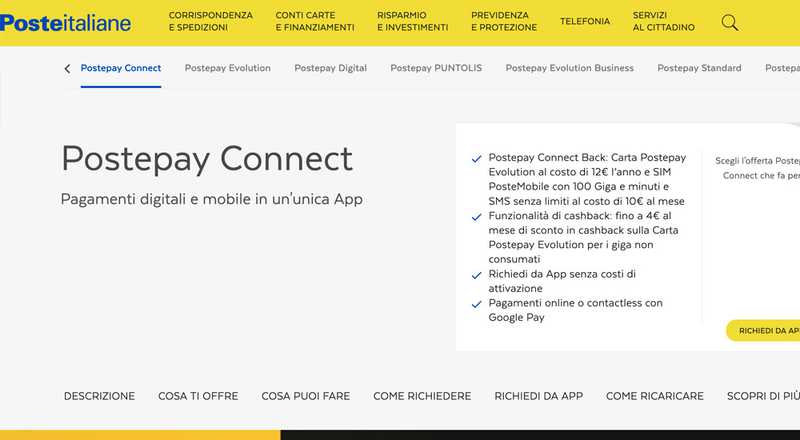Jump to Descrizione section
Screen dimensions: 800x440
(x=99, y=396)
